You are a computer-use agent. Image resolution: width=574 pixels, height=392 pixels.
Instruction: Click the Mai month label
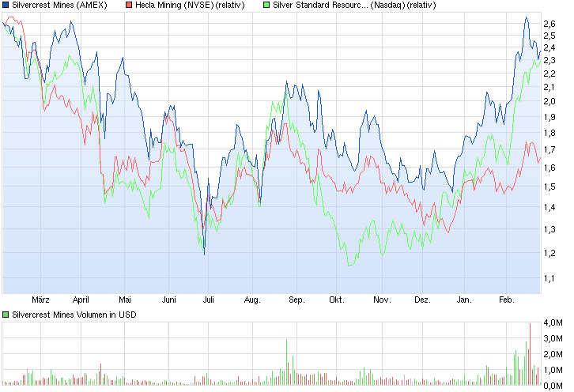[125, 300]
